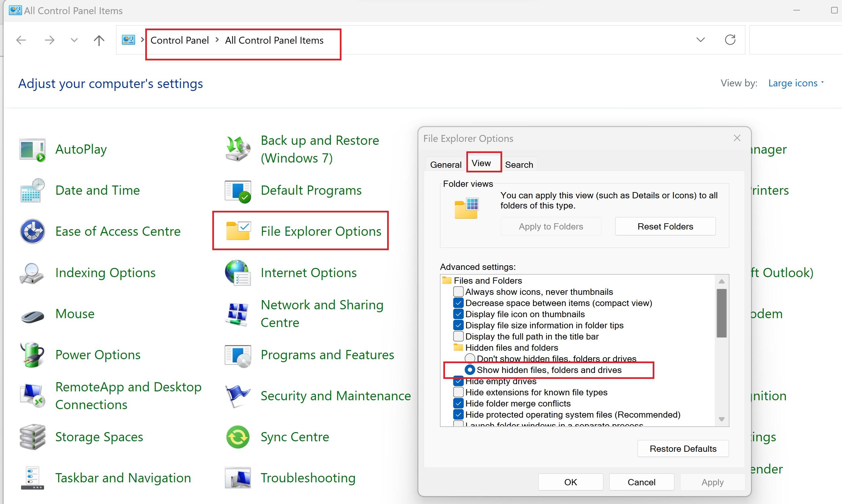Viewport: 842px width, 504px height.
Task: Check Hide extensions for known file types
Action: tap(458, 392)
